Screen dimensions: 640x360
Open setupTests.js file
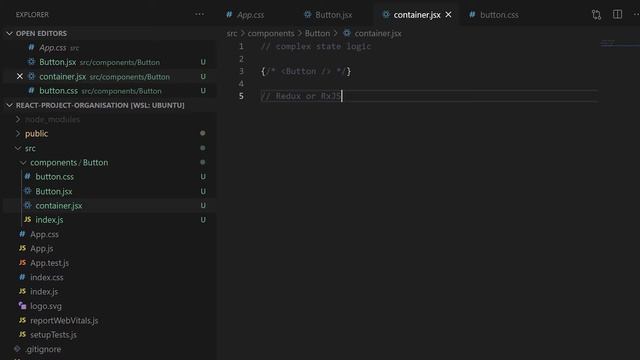(x=110, y=335)
